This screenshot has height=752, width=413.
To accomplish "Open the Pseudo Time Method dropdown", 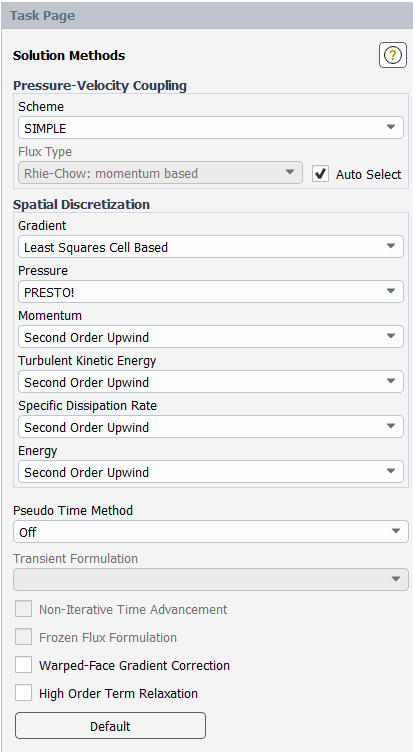I will tap(211, 532).
